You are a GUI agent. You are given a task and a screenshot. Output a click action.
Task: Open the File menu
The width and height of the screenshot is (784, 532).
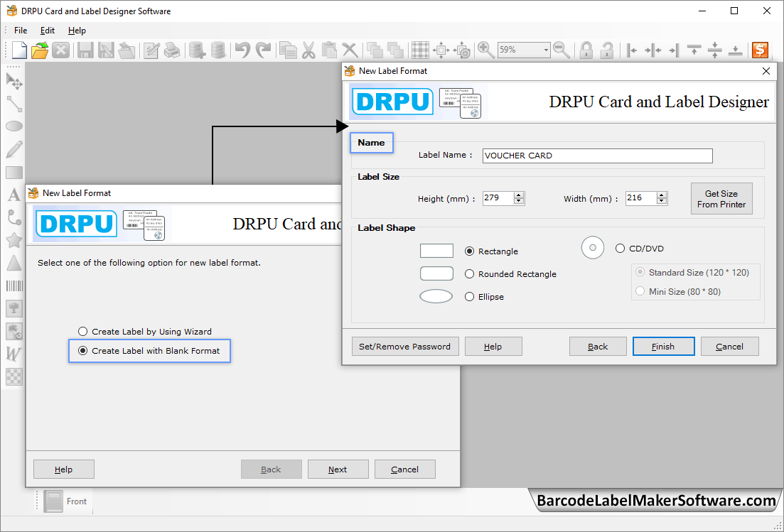(x=21, y=31)
